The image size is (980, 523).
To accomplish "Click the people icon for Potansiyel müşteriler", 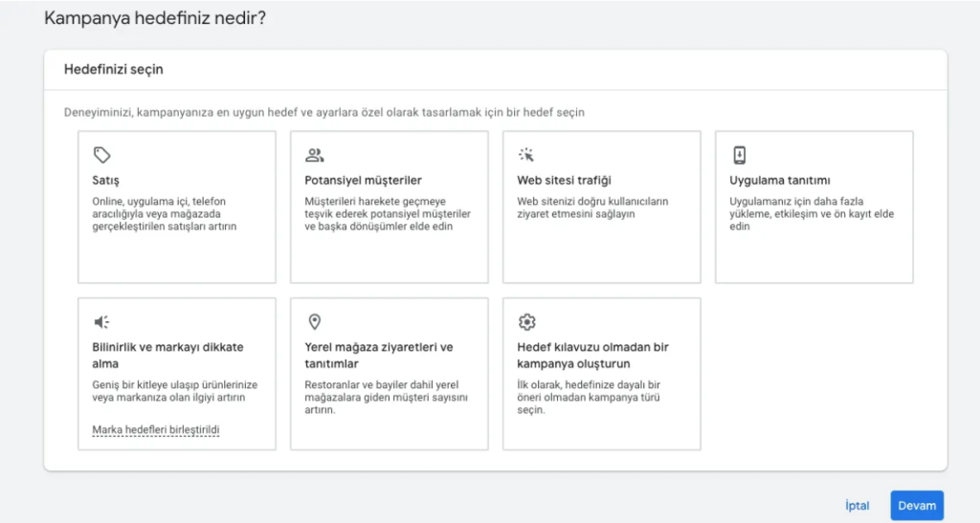I will (315, 155).
